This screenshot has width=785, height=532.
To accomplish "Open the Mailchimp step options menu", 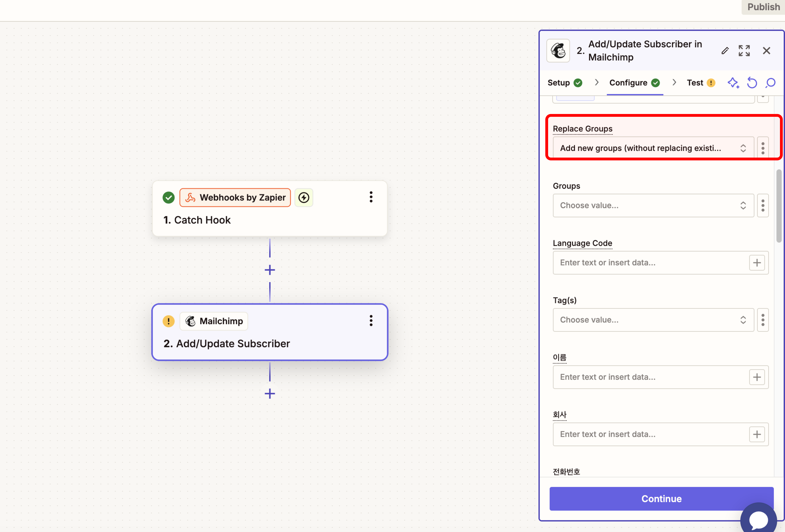I will (x=371, y=321).
